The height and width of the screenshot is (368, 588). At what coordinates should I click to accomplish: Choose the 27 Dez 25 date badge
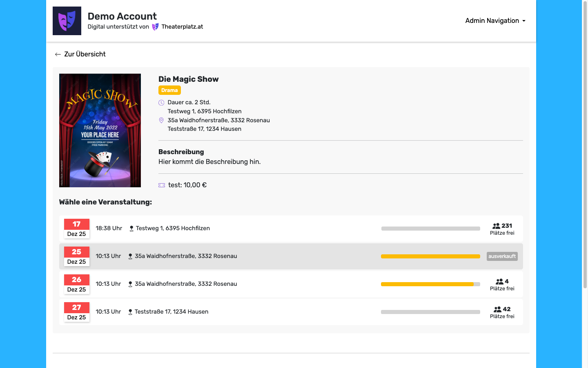[77, 312]
